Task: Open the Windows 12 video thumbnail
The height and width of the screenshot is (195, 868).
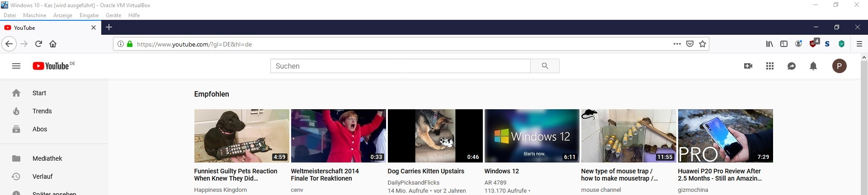Action: pos(532,136)
